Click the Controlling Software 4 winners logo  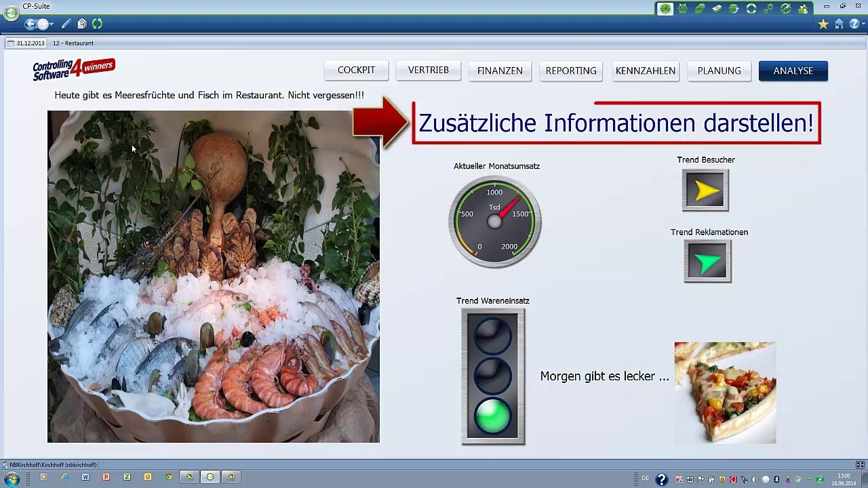[x=74, y=69]
